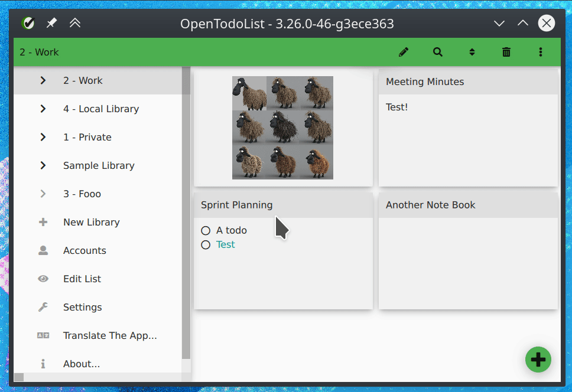Maximize window with the up chevron
572x392 pixels.
tap(523, 23)
